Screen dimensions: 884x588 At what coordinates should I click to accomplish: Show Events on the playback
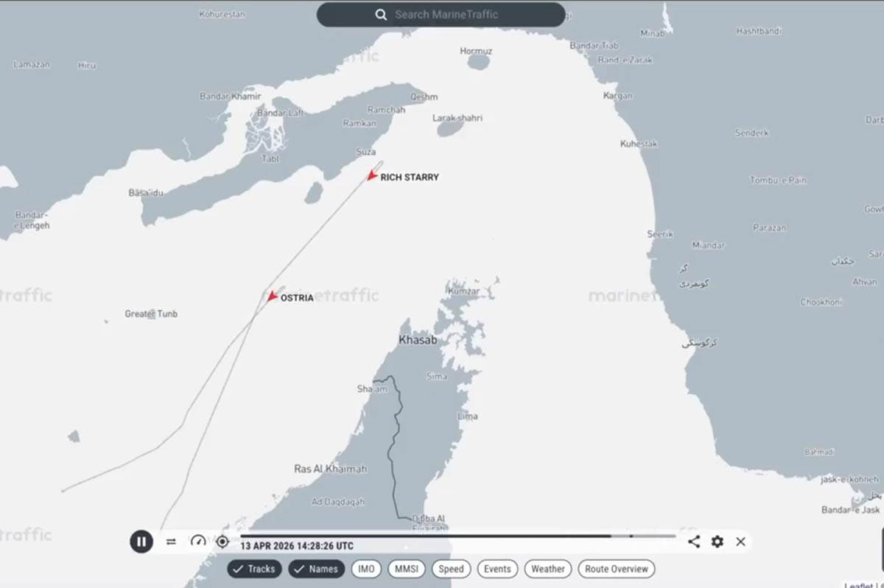497,569
